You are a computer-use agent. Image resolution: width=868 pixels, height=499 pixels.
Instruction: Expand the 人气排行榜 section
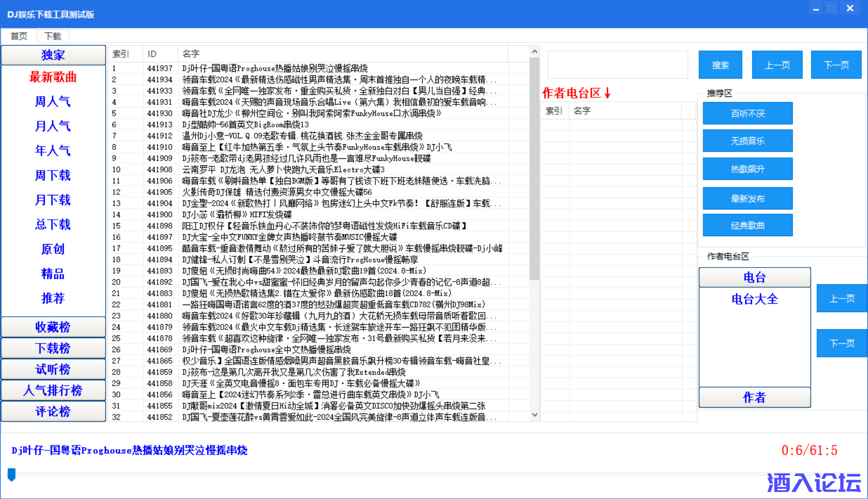click(x=53, y=390)
